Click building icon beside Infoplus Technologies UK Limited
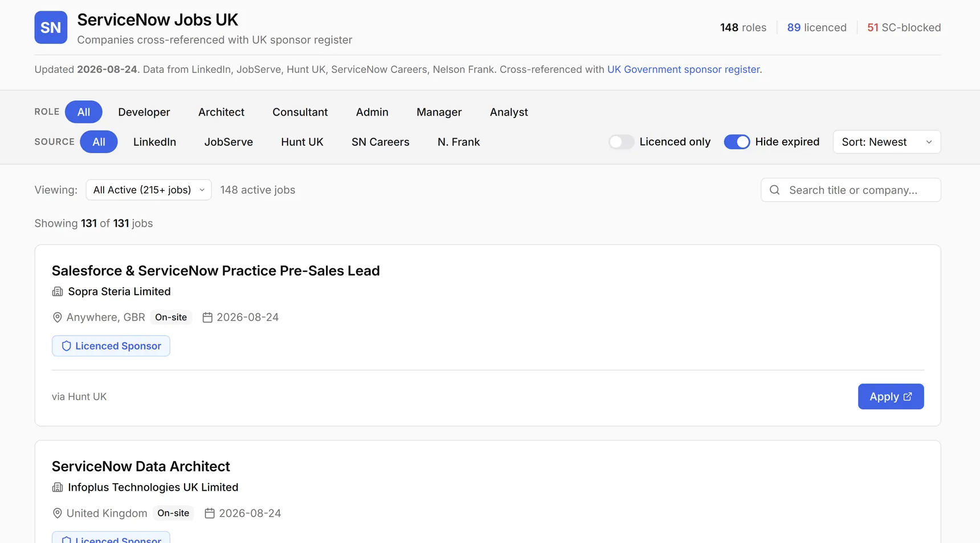Viewport: 980px width, 543px height. coord(58,487)
